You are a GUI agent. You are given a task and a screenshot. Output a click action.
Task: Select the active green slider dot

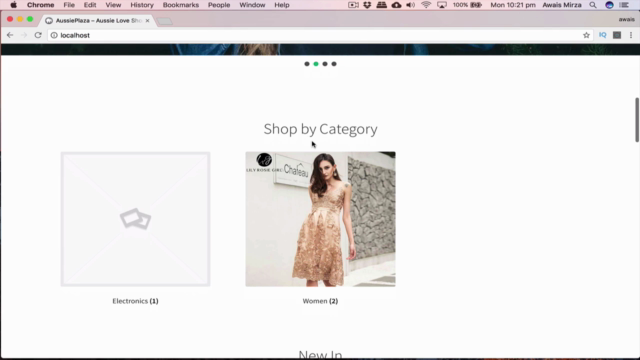tap(316, 64)
